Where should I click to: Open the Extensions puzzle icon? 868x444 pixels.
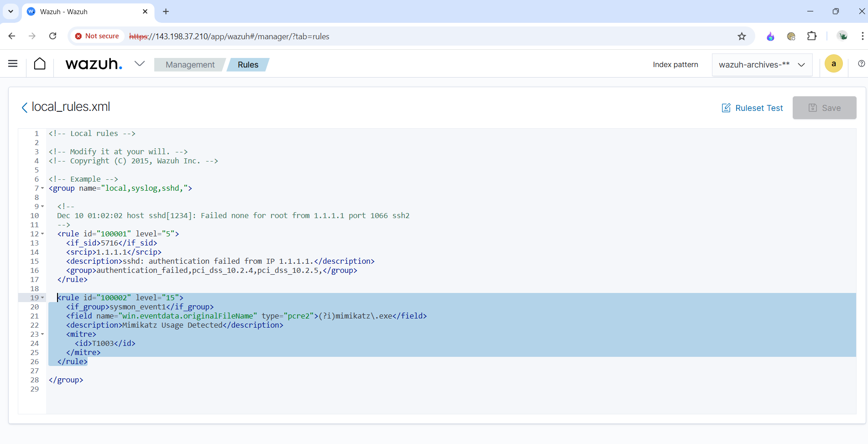click(812, 36)
